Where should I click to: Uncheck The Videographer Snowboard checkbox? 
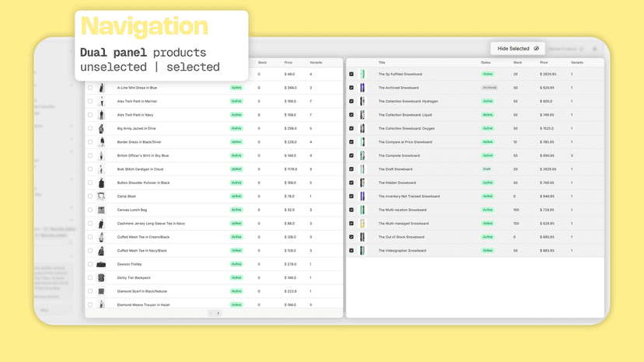pos(351,250)
